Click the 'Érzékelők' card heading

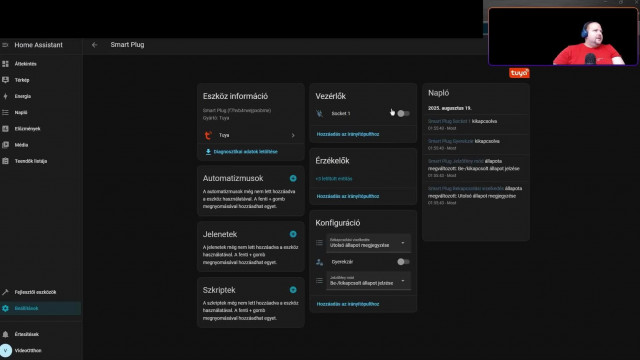[x=332, y=161]
